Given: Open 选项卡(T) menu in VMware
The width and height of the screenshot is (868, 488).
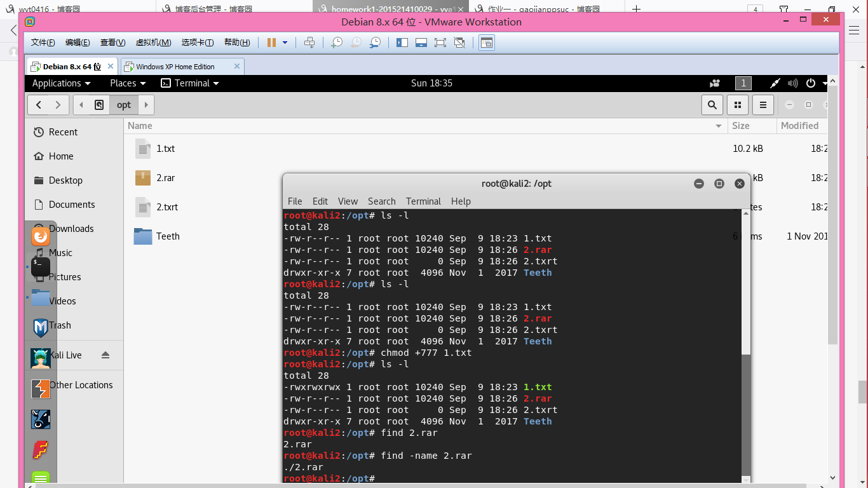Looking at the screenshot, I should [198, 43].
